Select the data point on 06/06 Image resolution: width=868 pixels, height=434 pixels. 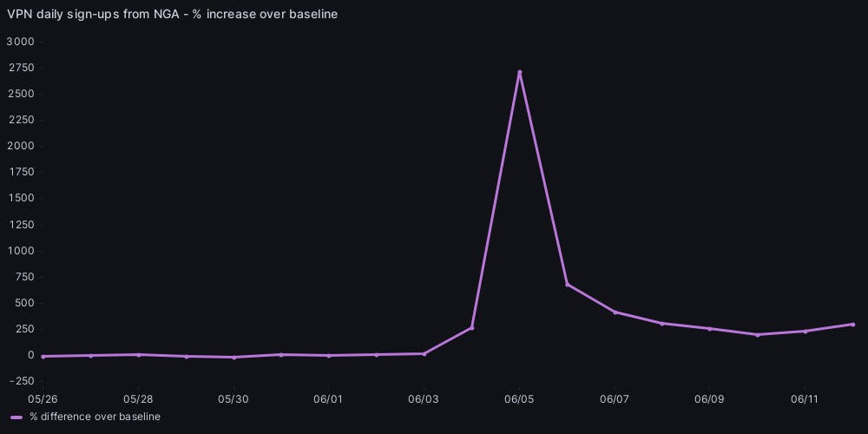click(x=567, y=285)
